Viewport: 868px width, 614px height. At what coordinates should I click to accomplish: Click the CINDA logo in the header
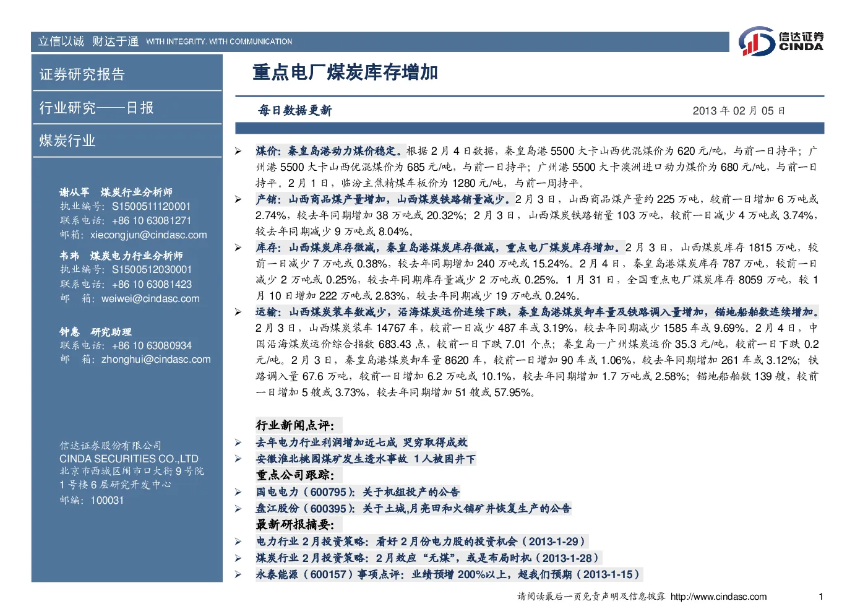click(x=781, y=41)
